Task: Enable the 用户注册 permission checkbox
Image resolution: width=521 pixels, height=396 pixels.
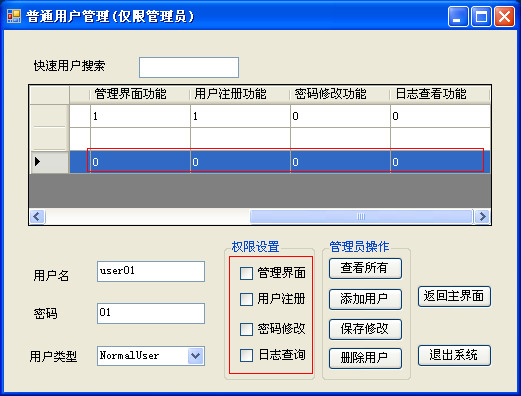Action: [x=246, y=299]
